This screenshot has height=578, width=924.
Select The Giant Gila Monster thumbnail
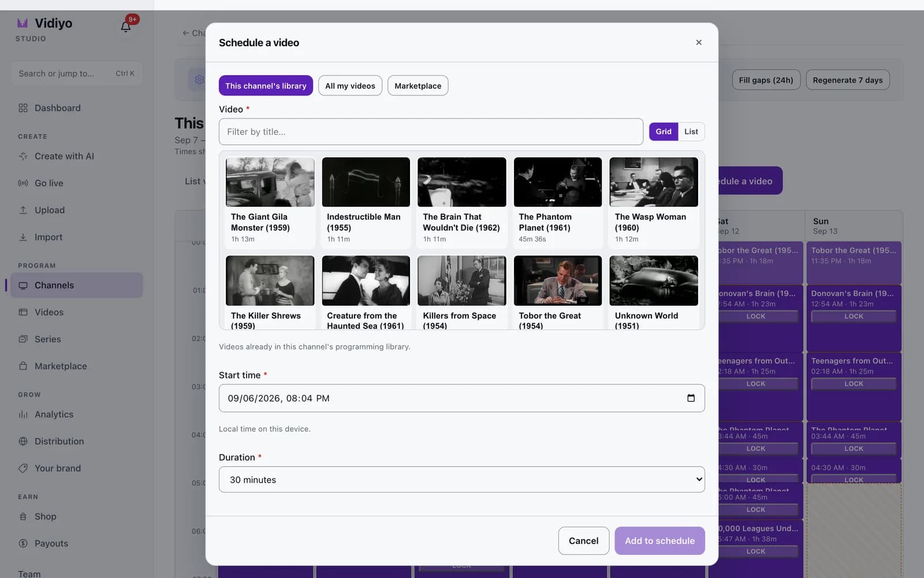click(270, 182)
